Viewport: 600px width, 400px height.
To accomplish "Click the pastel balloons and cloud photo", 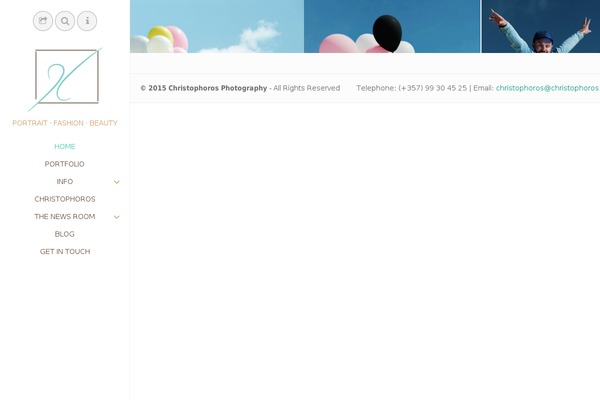I will point(217,26).
